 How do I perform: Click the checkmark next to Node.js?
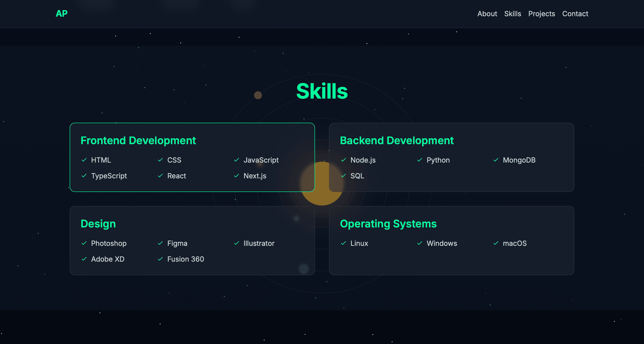tap(343, 160)
